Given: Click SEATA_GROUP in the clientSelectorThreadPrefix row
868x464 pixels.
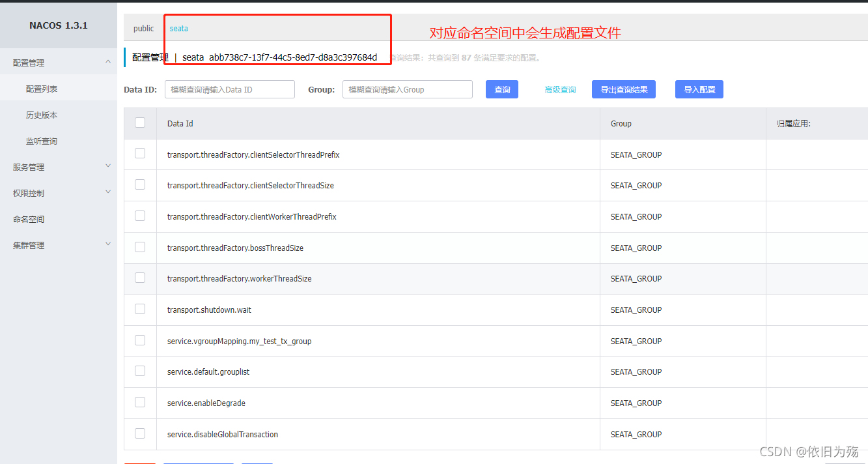Looking at the screenshot, I should point(636,155).
